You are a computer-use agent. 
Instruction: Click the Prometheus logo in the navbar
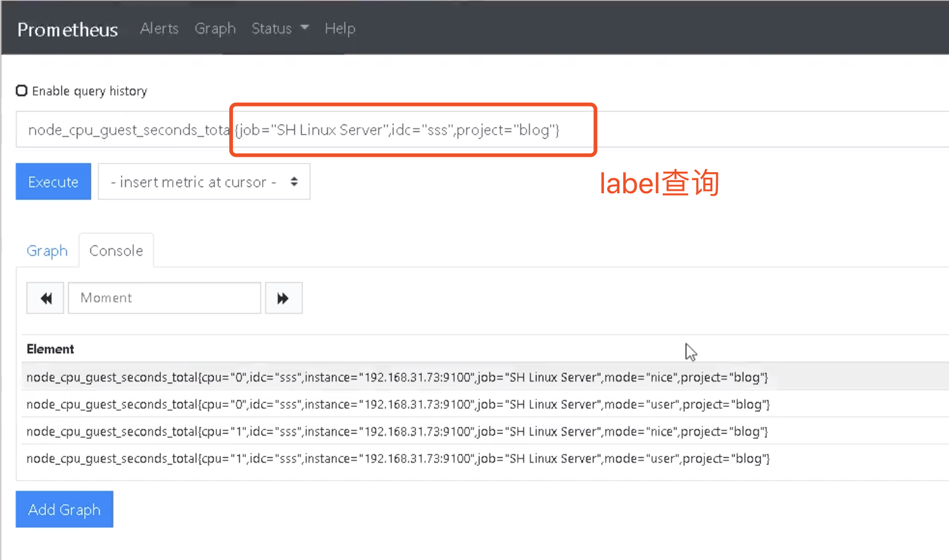point(67,28)
